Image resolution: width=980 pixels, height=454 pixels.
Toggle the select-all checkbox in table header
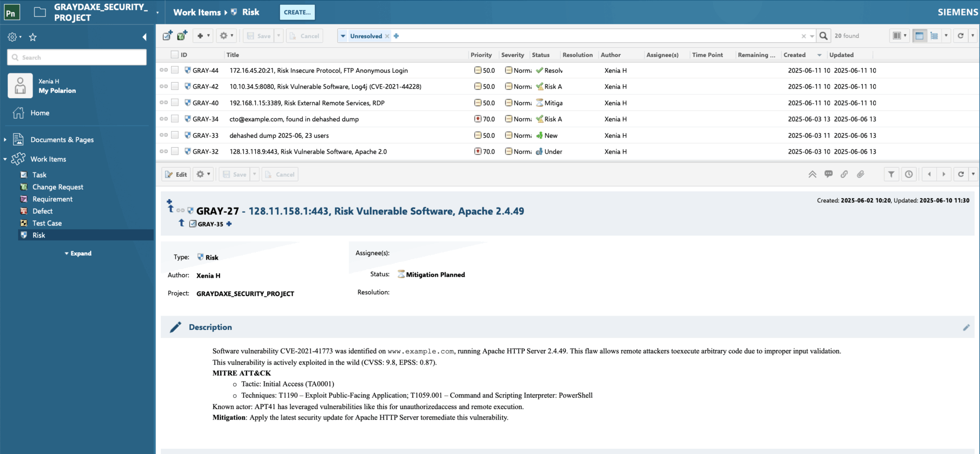point(175,55)
